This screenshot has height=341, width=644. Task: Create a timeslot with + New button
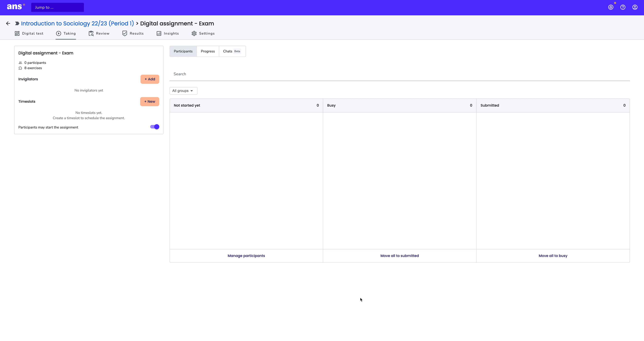click(x=150, y=102)
